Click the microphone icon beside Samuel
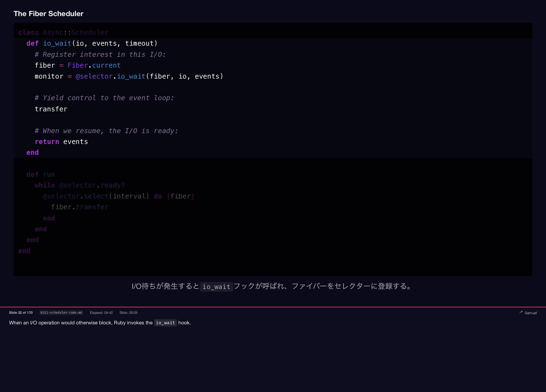 coord(521,312)
